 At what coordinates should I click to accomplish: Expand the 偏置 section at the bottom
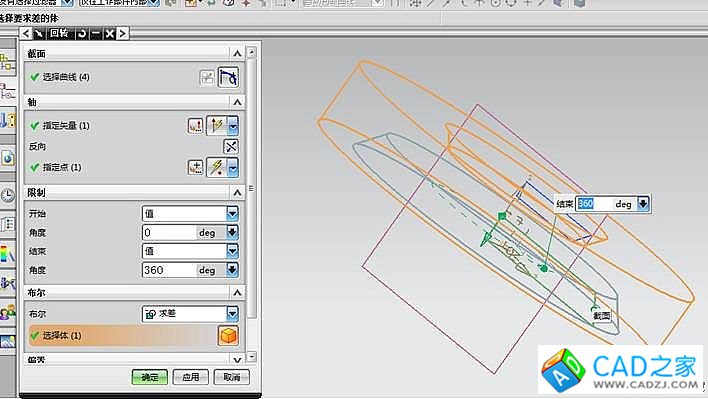pos(237,360)
